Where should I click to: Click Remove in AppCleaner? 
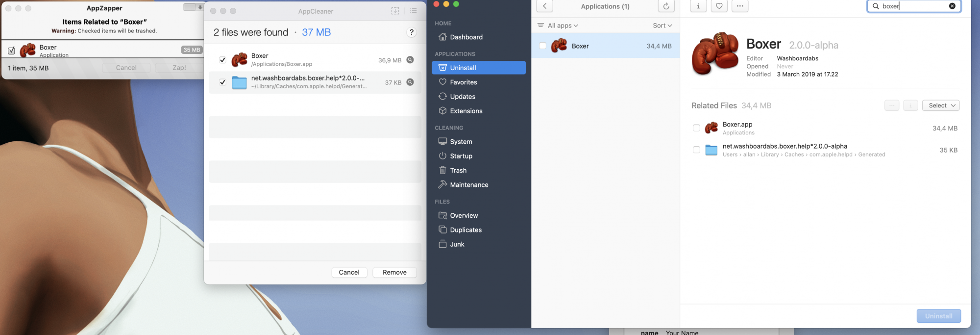tap(394, 272)
